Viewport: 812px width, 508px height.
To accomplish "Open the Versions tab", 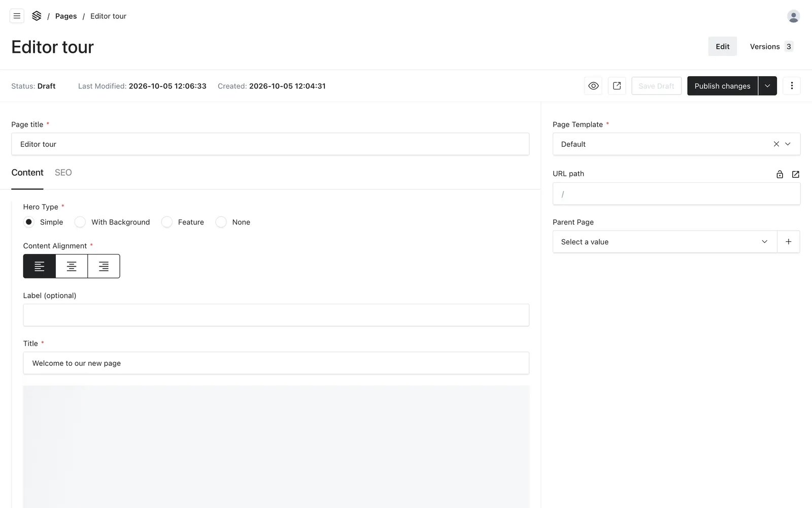I will click(771, 46).
